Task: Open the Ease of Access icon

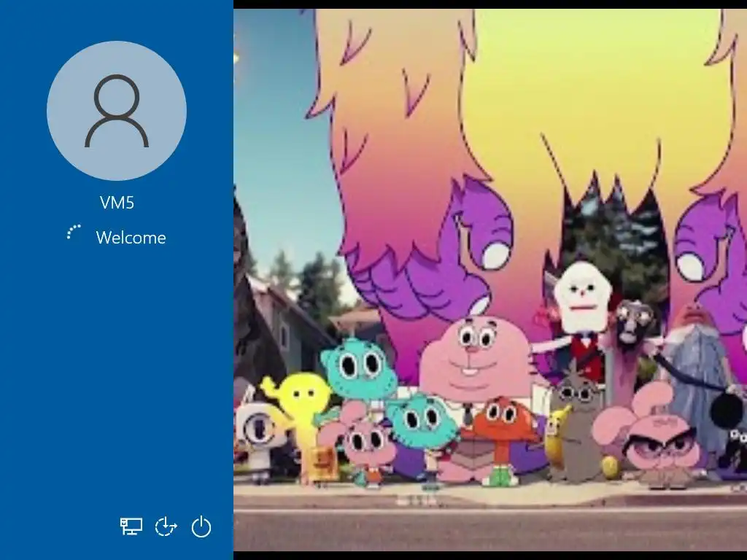Action: click(166, 526)
